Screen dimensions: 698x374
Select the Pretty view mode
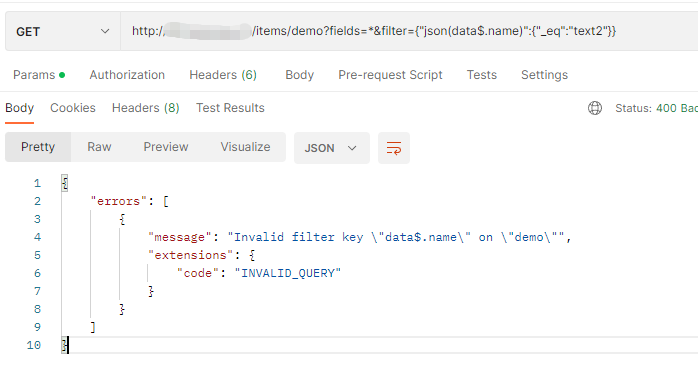[x=38, y=147]
